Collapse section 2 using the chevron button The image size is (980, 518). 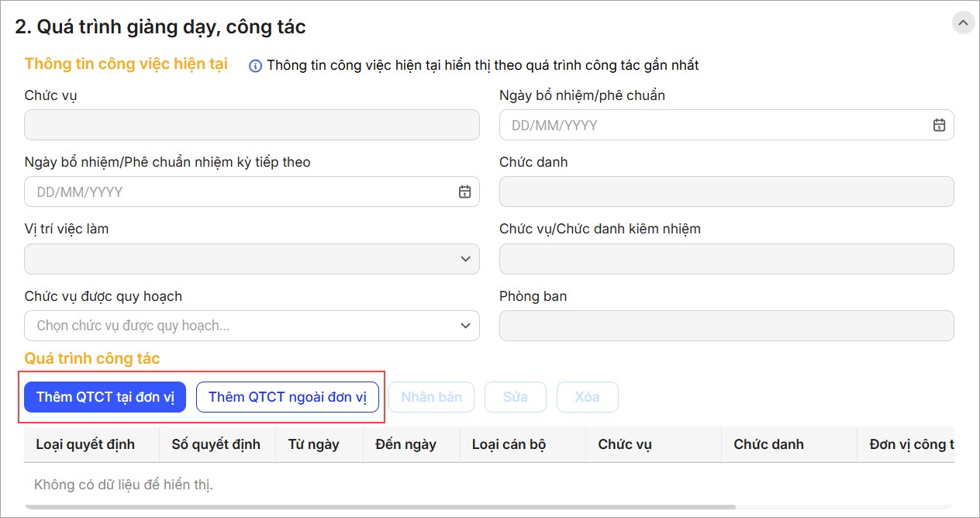coord(963,23)
